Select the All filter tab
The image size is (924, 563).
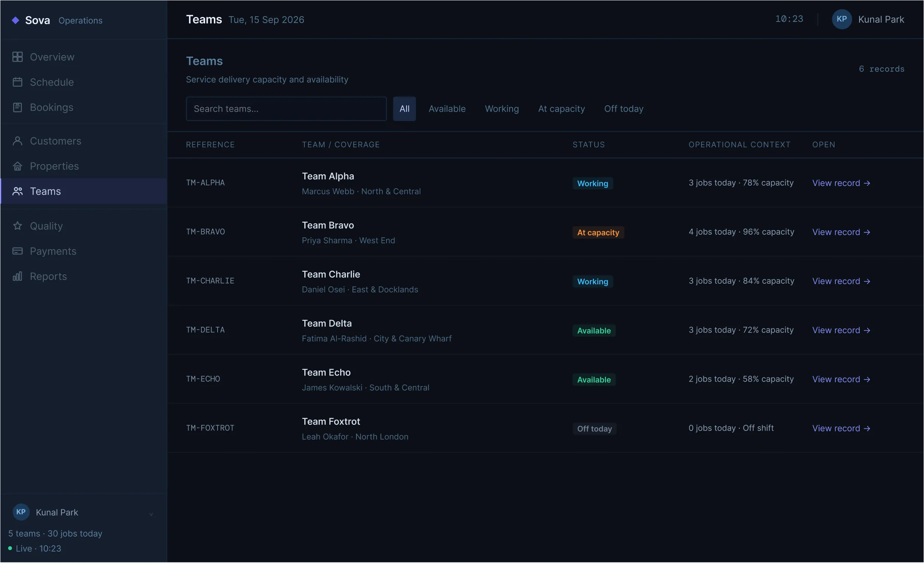coord(404,109)
